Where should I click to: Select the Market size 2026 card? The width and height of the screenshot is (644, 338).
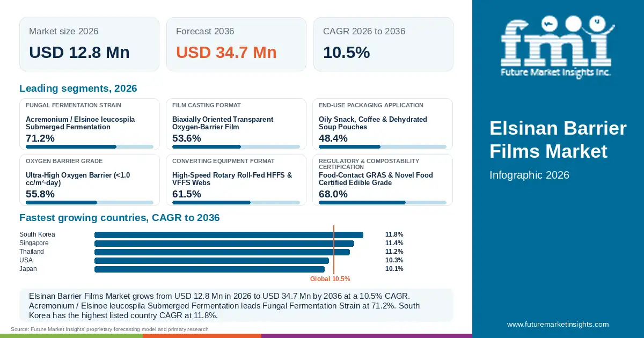pos(89,44)
